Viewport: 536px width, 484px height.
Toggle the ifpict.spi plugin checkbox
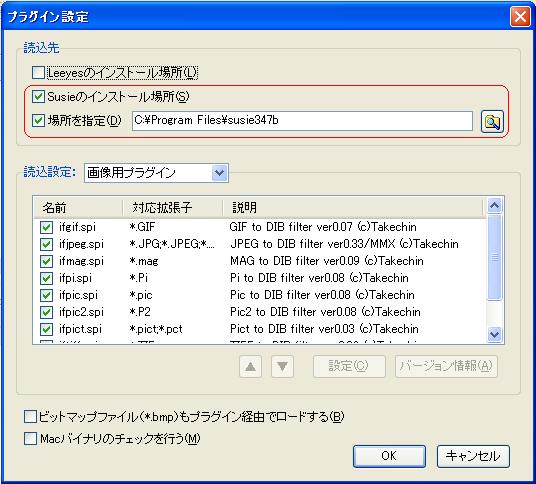(46, 329)
